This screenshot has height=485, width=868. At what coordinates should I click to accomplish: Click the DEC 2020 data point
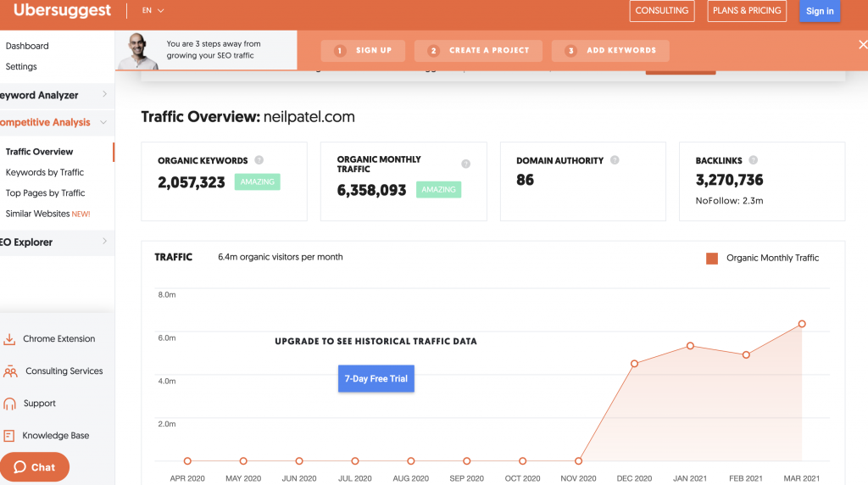[634, 364]
